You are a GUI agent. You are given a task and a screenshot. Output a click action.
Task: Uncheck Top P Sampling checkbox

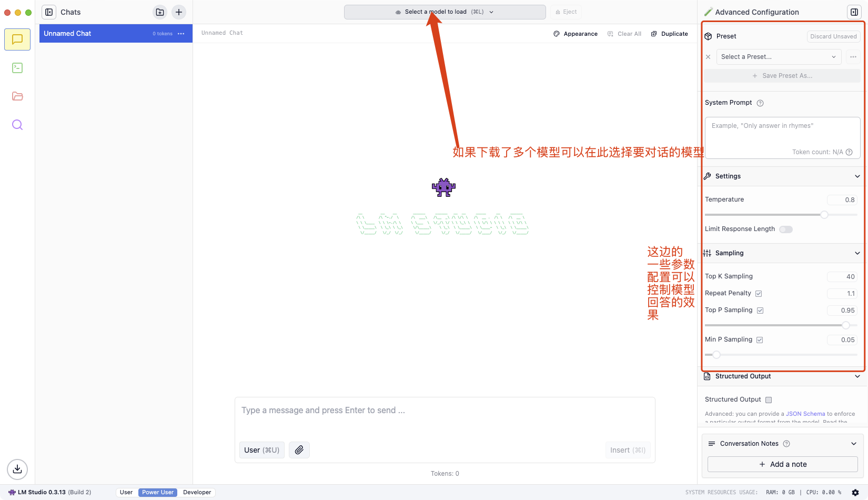pos(760,311)
